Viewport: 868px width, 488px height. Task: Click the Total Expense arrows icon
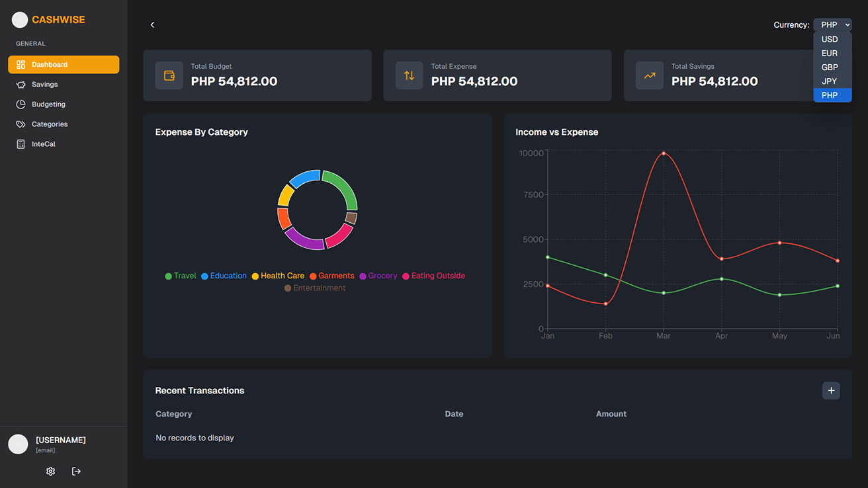click(410, 75)
